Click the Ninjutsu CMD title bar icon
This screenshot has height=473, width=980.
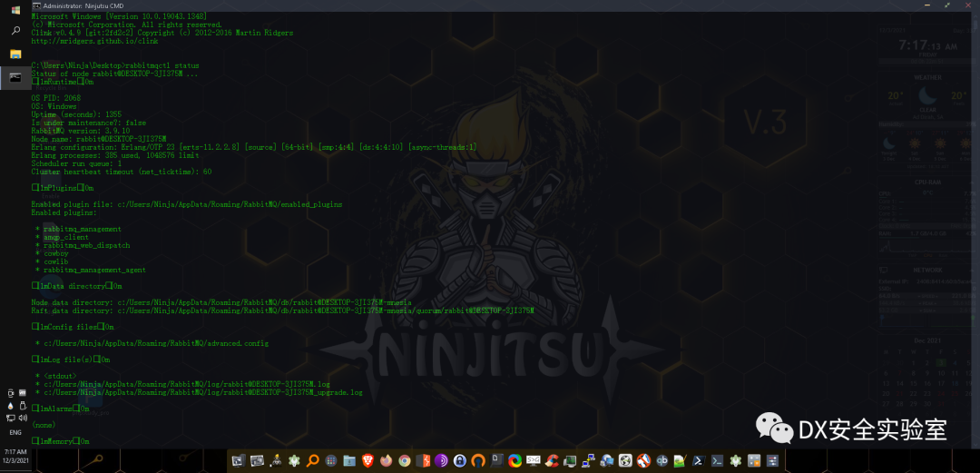(36, 5)
